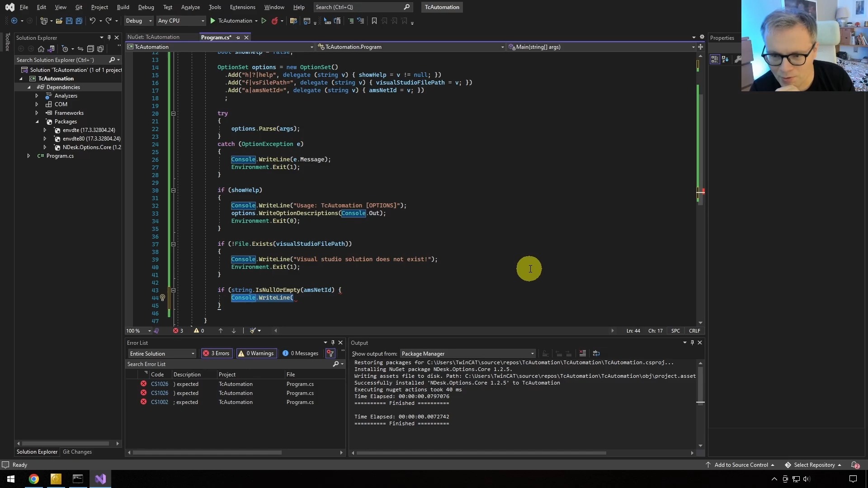Screen dimensions: 868x488
Task: Click the Undo arrow icon
Action: pyautogui.click(x=92, y=21)
